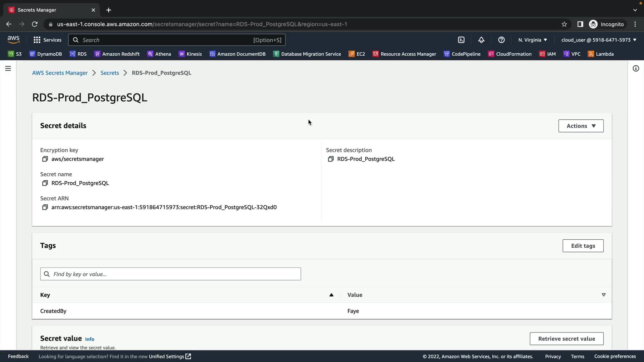
Task: Click Edit tags button
Action: click(583, 246)
